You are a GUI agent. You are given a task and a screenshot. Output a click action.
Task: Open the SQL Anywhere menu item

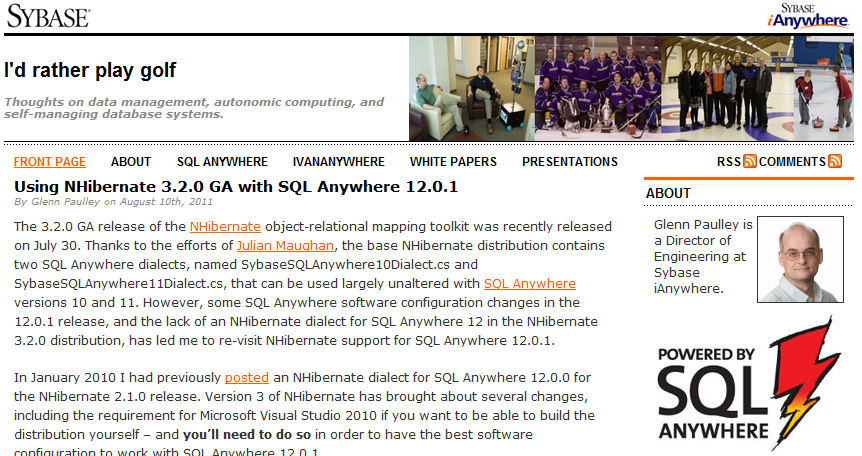click(x=222, y=162)
